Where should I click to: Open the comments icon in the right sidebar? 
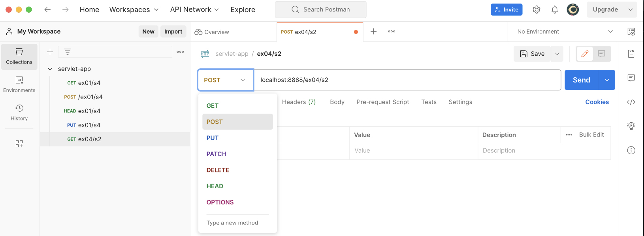click(x=631, y=78)
